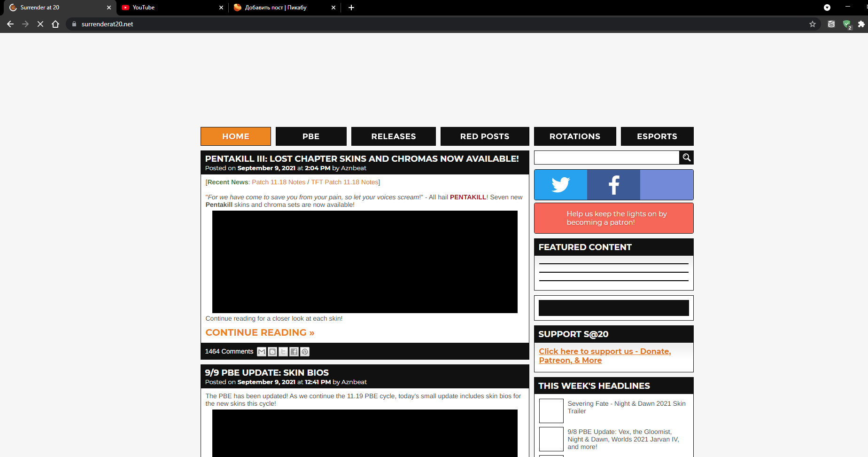Image resolution: width=868 pixels, height=457 pixels.
Task: Open the PBE navigation menu
Action: point(311,136)
